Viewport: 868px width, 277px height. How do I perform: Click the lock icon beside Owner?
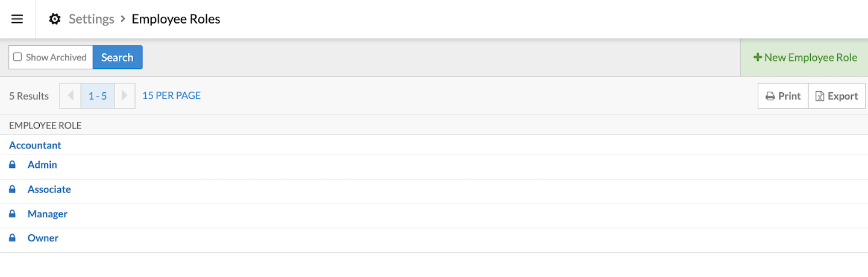12,238
